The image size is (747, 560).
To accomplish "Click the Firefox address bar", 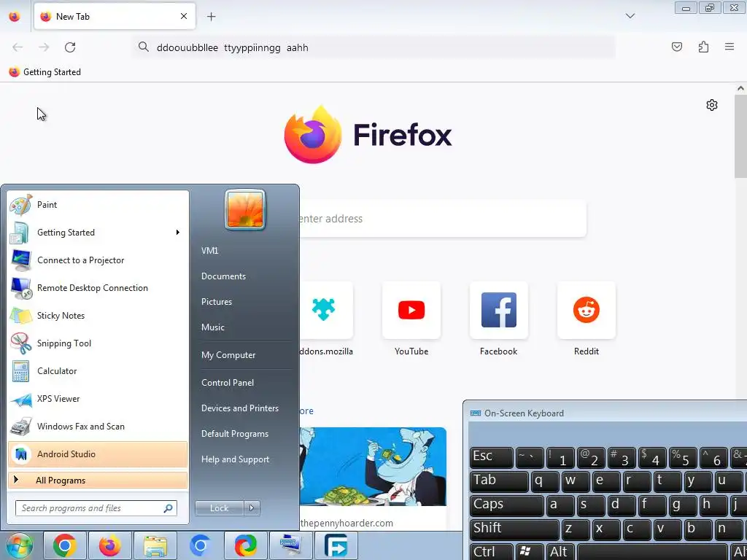I will 374,47.
